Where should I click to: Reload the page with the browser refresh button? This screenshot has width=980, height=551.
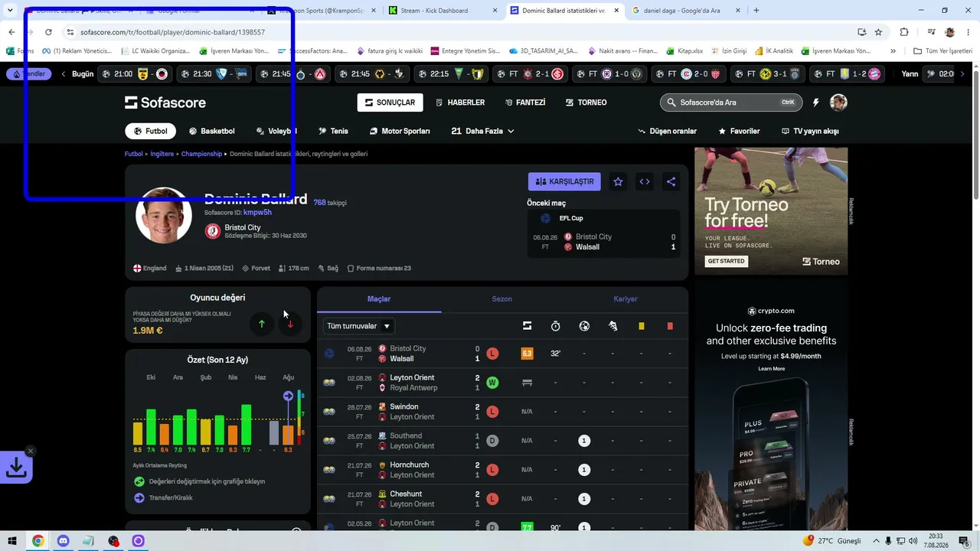[48, 32]
